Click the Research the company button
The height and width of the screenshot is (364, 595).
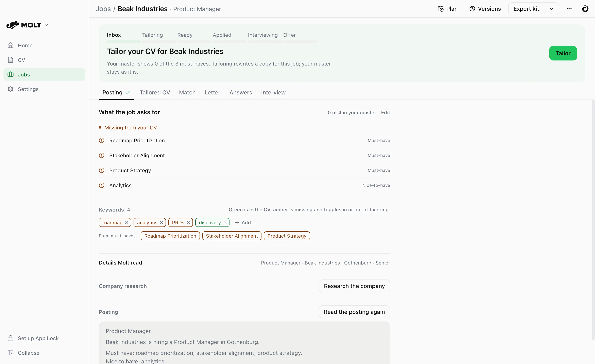pyautogui.click(x=354, y=286)
